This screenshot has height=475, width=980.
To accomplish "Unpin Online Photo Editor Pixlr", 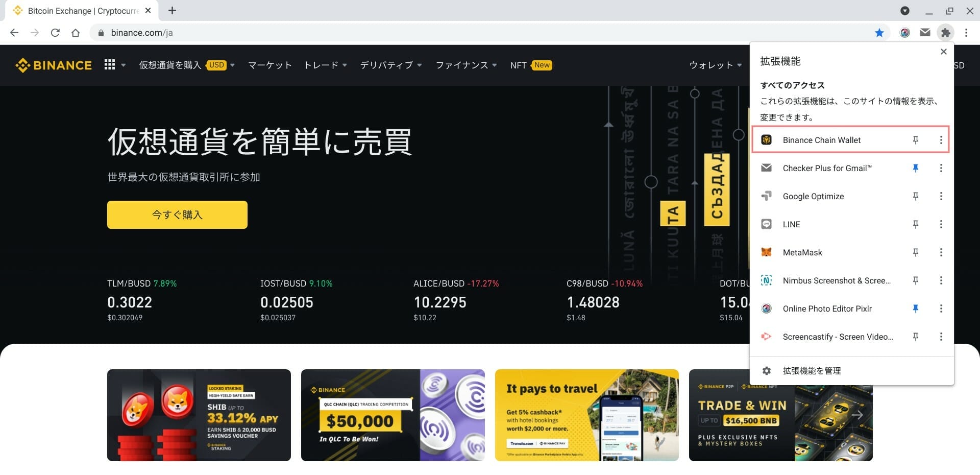I will click(x=916, y=308).
